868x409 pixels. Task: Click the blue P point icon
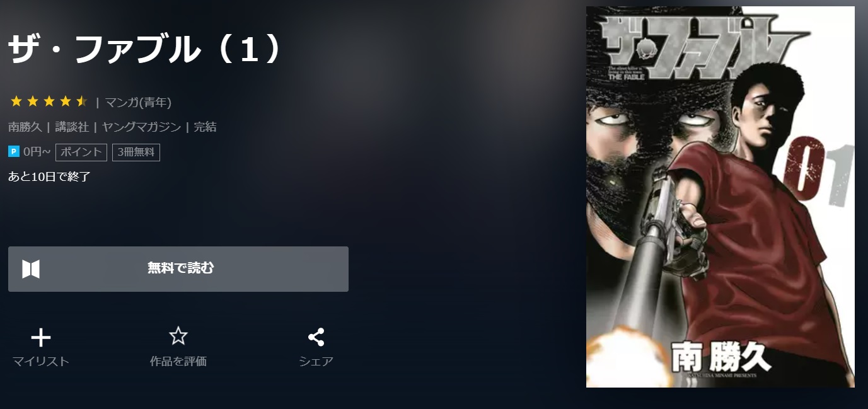14,151
